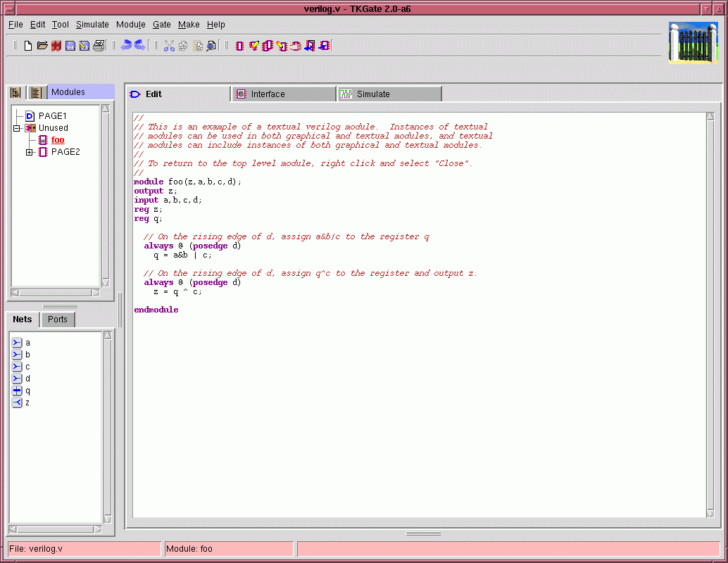Switch to tree view of modules
This screenshot has width=728, height=563.
[15, 93]
